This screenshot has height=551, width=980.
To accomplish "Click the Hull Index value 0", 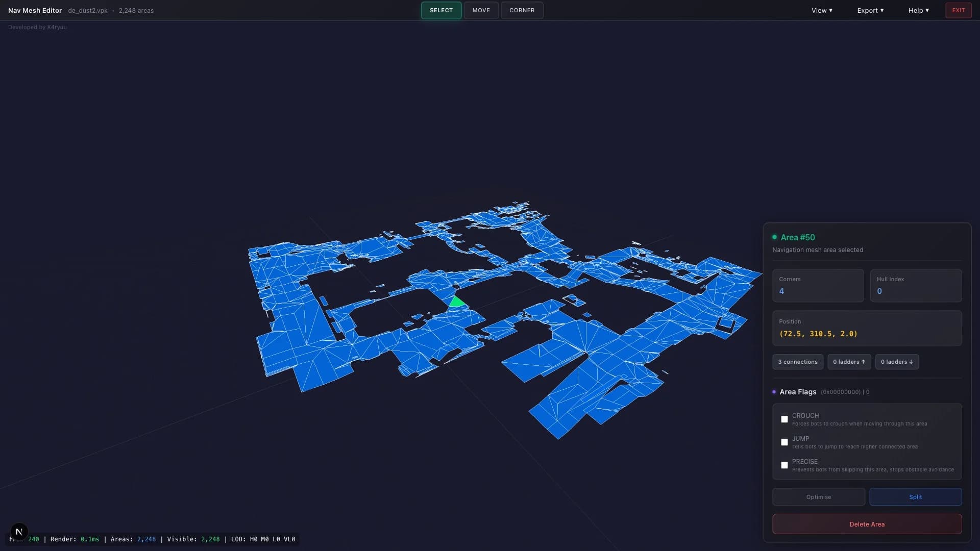I will click(879, 291).
